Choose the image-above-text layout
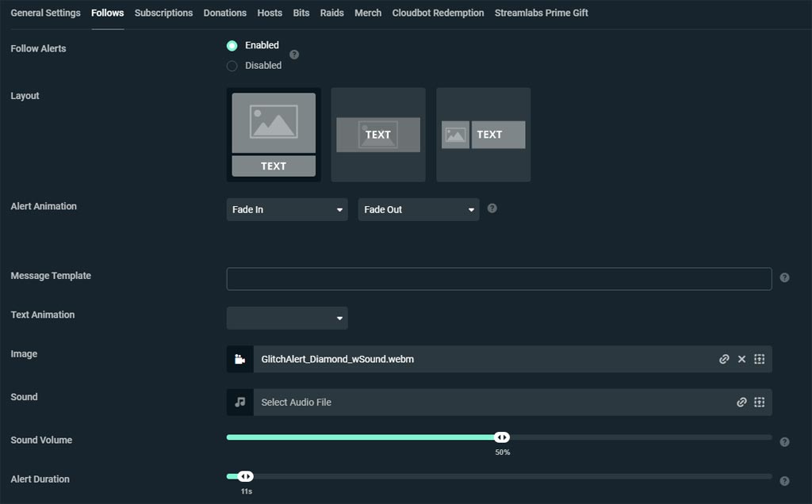Viewport: 812px width, 504px height. [x=274, y=135]
